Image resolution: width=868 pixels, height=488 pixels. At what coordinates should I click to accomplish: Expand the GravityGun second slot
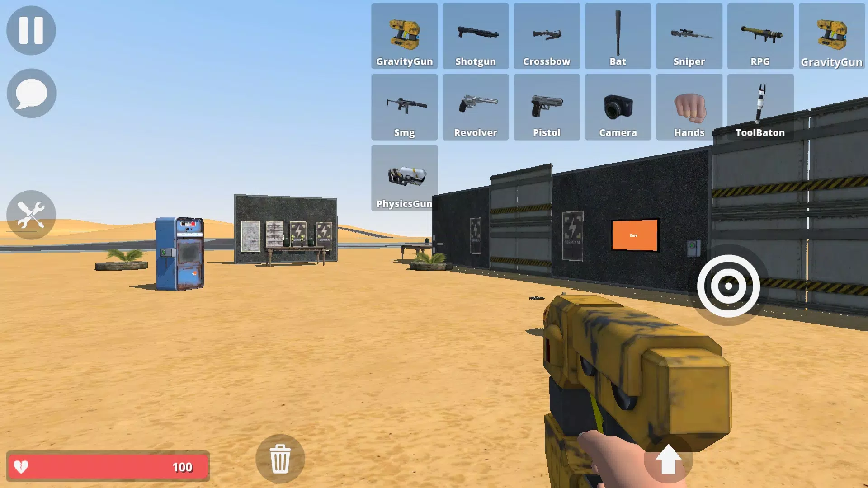pos(832,36)
